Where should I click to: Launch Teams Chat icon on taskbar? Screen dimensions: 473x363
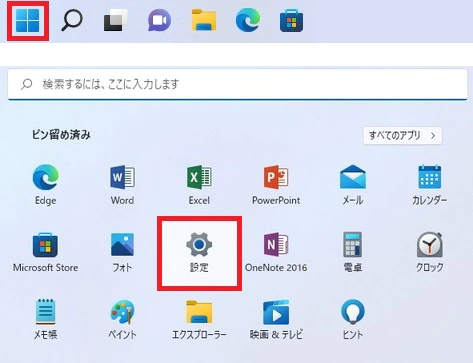pyautogui.click(x=159, y=21)
